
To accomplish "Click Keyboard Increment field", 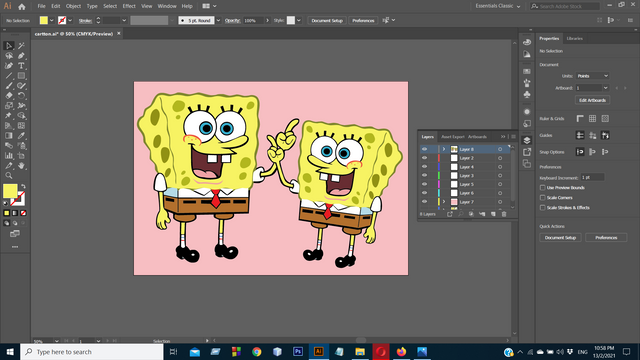I will 592,177.
